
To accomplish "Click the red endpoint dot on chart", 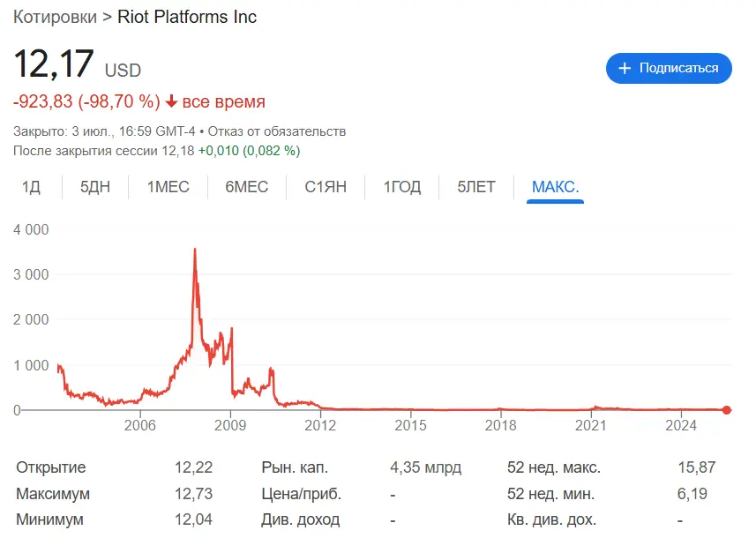I will tap(727, 409).
